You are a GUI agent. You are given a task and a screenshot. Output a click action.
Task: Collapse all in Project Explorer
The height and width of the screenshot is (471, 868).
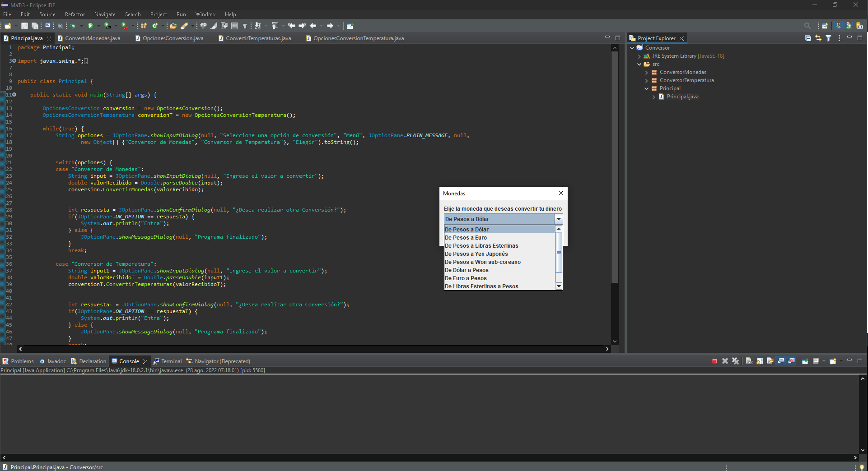808,38
